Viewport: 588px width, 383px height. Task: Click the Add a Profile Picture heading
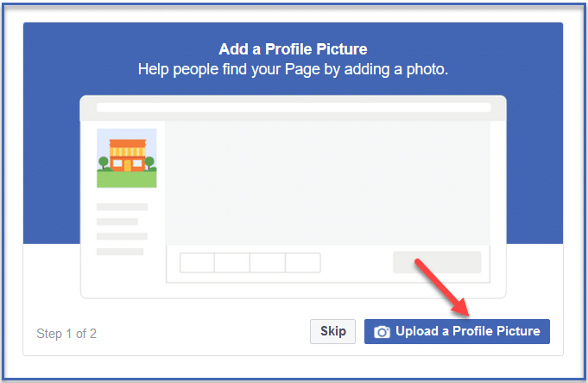[294, 49]
